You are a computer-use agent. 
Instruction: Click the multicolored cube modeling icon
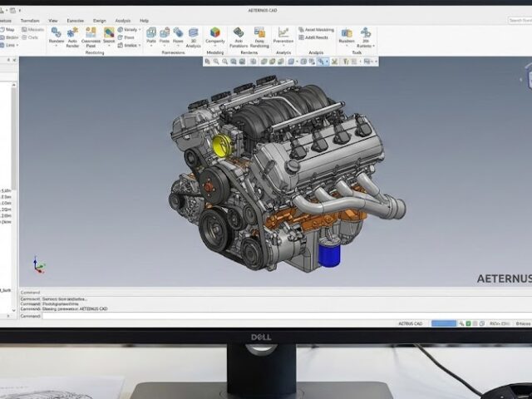(215, 32)
